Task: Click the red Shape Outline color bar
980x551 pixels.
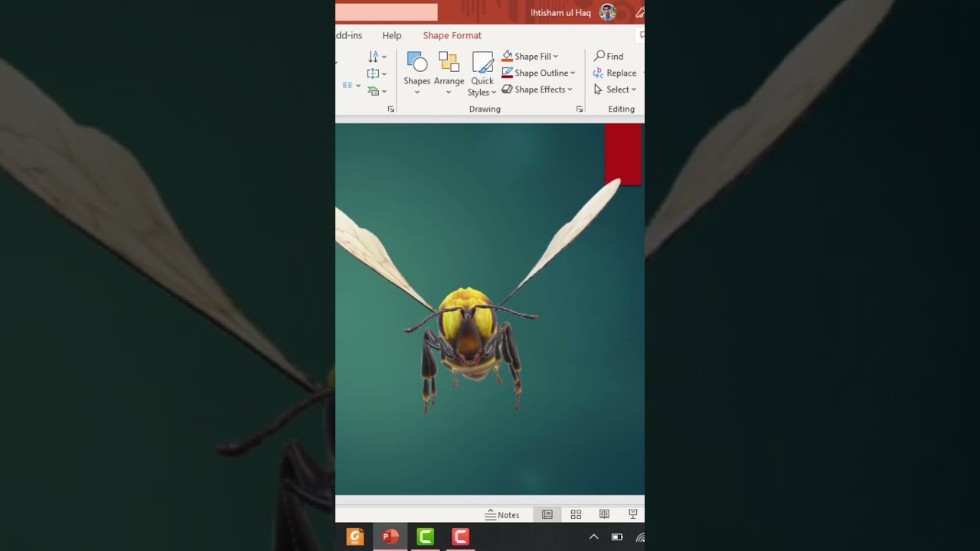Action: [507, 78]
